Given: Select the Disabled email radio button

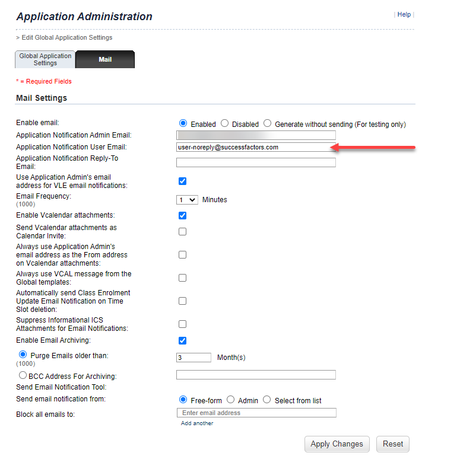Looking at the screenshot, I should 224,123.
